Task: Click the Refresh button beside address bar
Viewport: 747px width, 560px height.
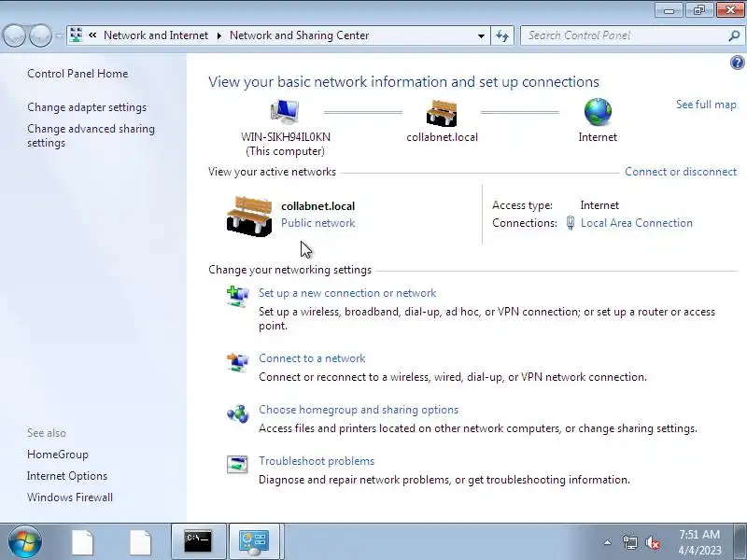Action: [x=502, y=35]
